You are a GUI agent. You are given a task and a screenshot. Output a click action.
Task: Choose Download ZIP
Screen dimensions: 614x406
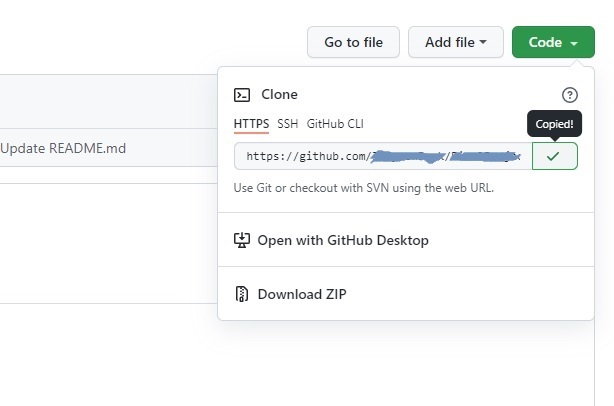(406, 294)
